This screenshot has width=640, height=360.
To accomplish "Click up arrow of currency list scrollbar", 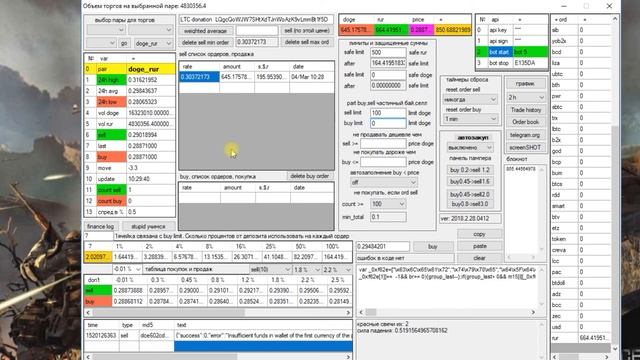I will (615, 19).
